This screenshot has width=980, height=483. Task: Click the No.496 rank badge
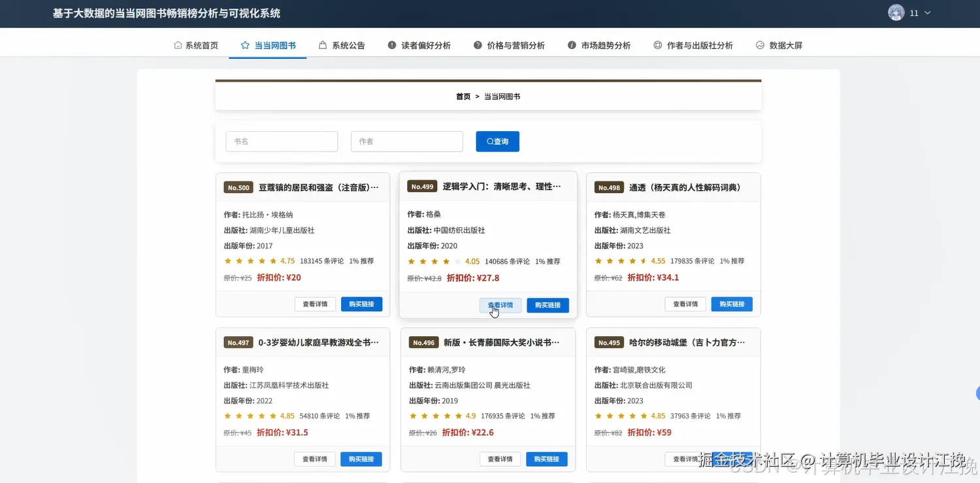pos(423,343)
